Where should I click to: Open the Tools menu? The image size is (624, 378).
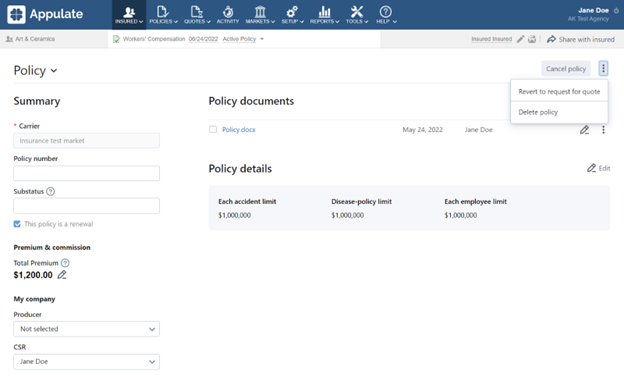pyautogui.click(x=357, y=15)
